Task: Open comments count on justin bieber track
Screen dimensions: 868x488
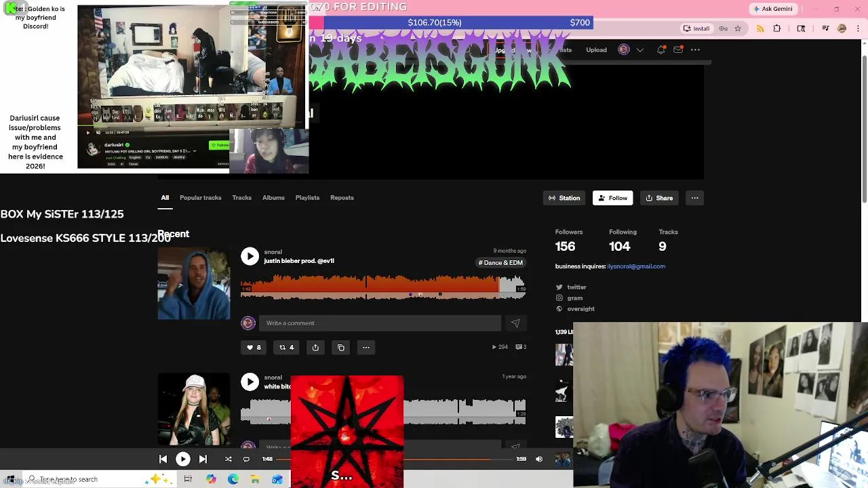Action: point(521,347)
